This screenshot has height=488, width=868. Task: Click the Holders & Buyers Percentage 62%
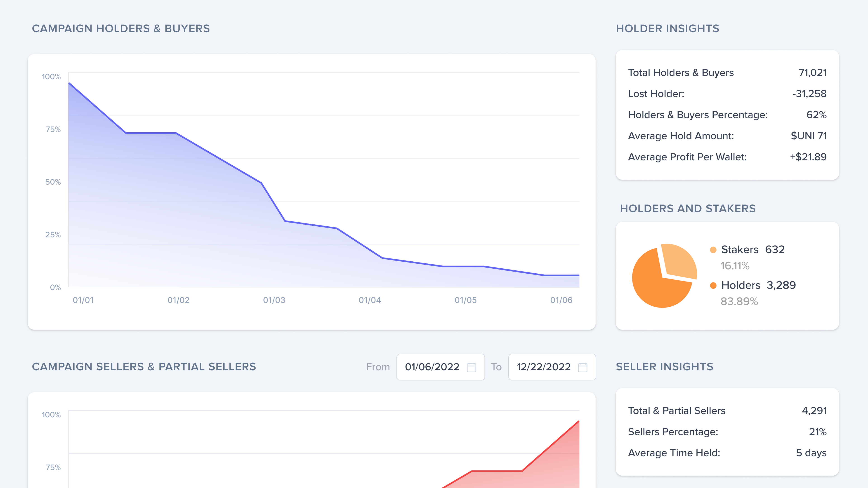click(x=816, y=115)
